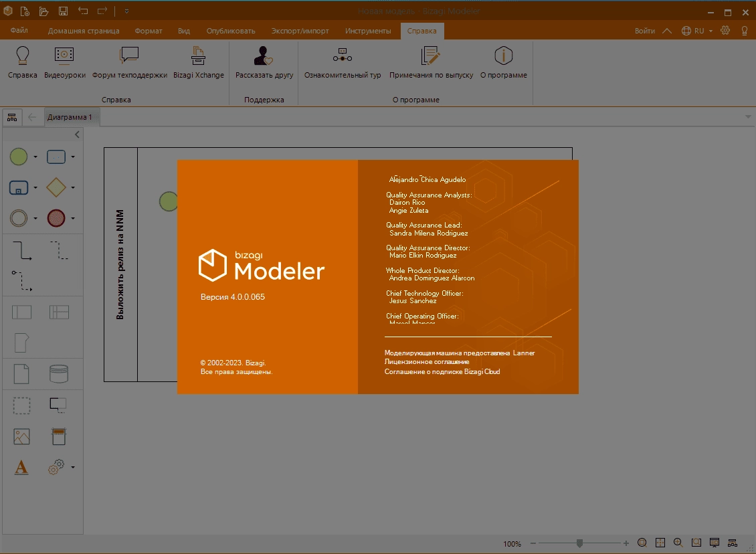The width and height of the screenshot is (756, 554).
Task: Expand Sub-process options arrow
Action: pos(35,187)
